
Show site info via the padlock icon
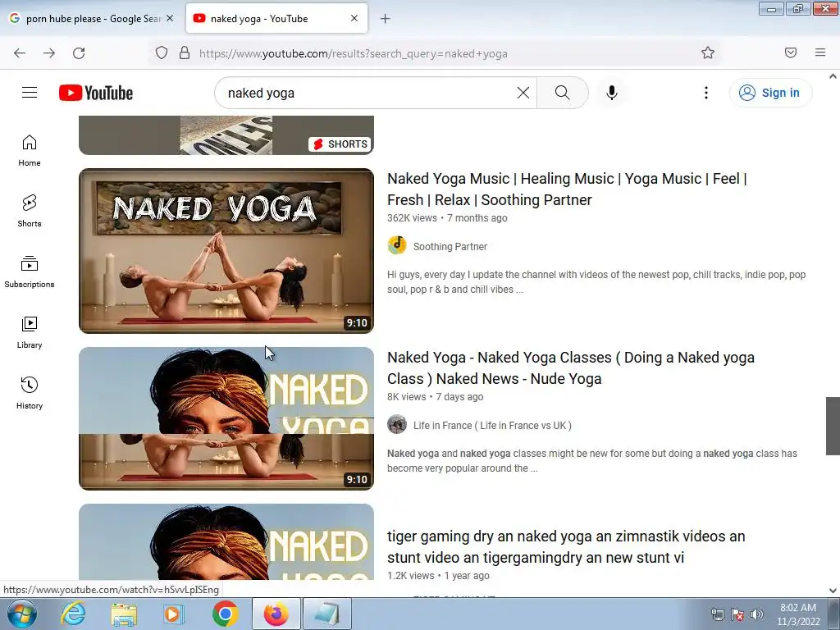(185, 53)
